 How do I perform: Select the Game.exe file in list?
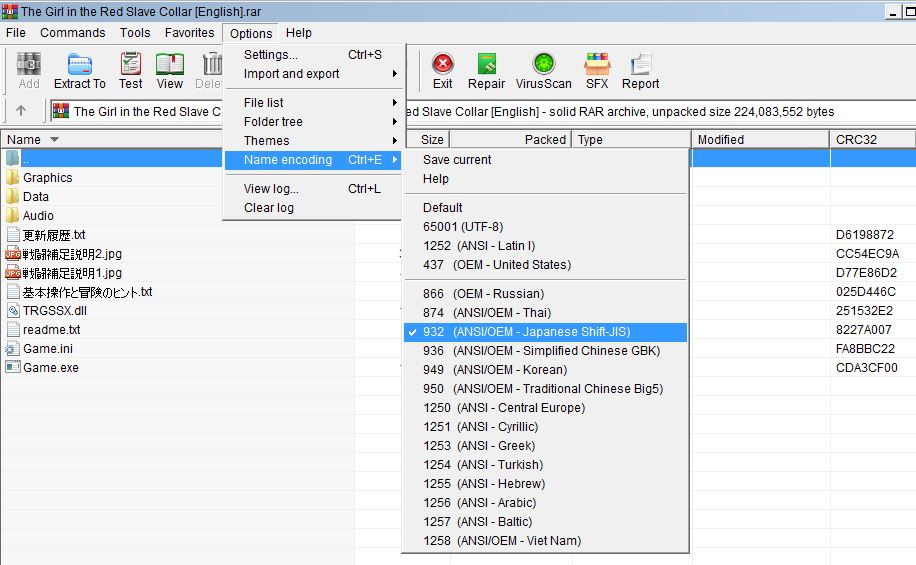pyautogui.click(x=50, y=368)
